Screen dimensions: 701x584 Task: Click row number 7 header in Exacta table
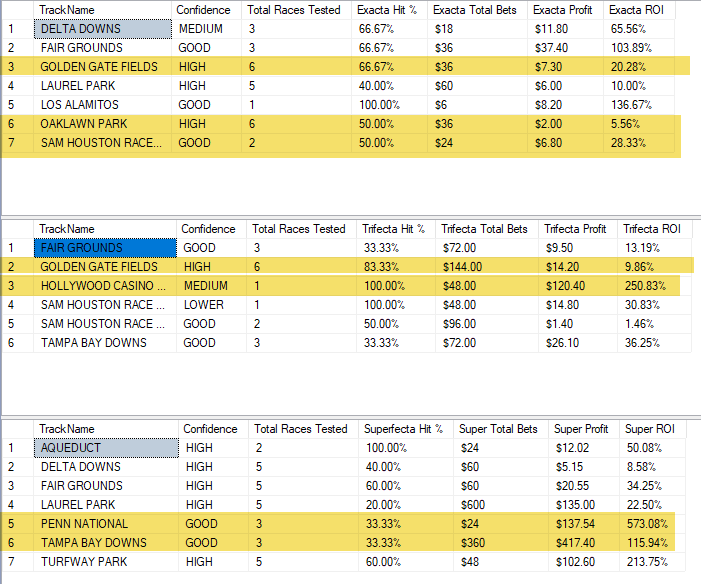point(17,143)
